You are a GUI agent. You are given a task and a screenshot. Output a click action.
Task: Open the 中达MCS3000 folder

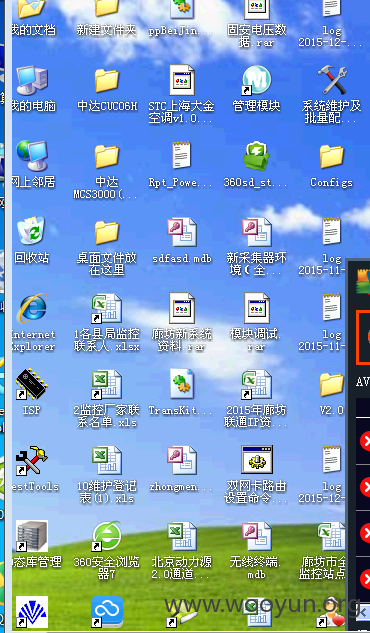click(107, 157)
